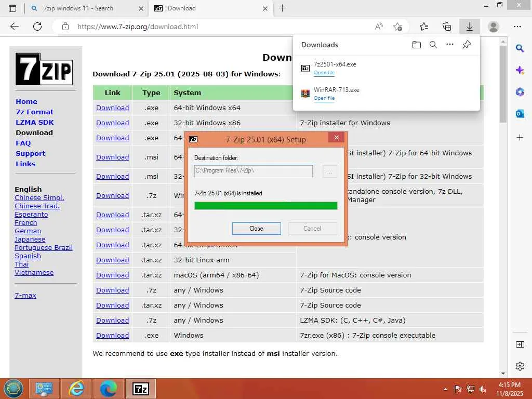
Task: Download 7zr.exe console executable
Action: [x=112, y=336]
